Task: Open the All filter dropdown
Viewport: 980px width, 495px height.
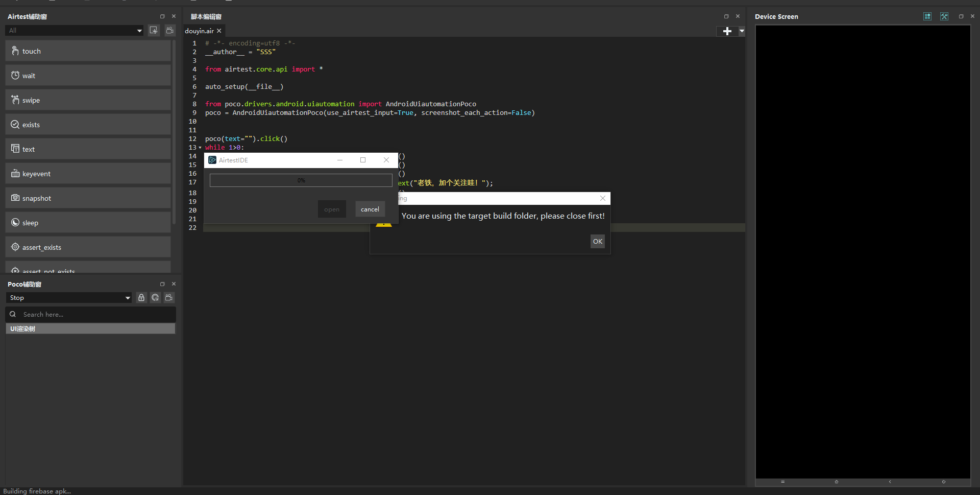Action: tap(75, 31)
